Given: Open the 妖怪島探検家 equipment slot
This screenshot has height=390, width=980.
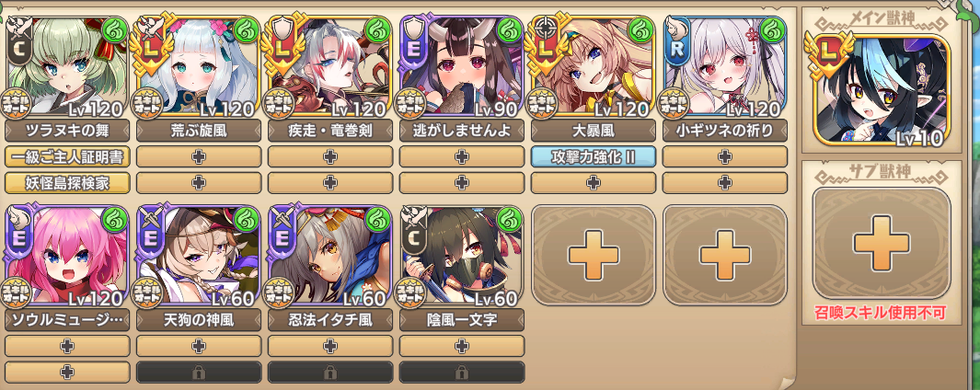Looking at the screenshot, I should [x=67, y=182].
